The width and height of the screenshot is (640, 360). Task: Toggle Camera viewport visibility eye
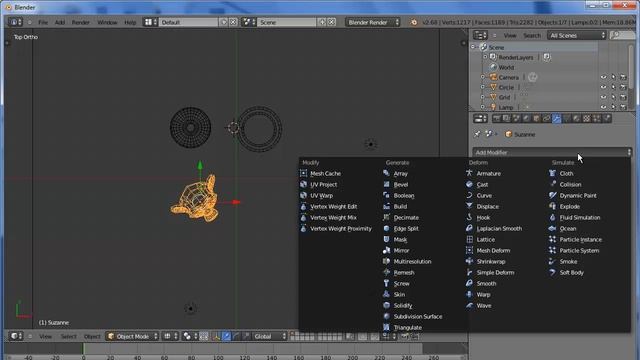point(603,77)
